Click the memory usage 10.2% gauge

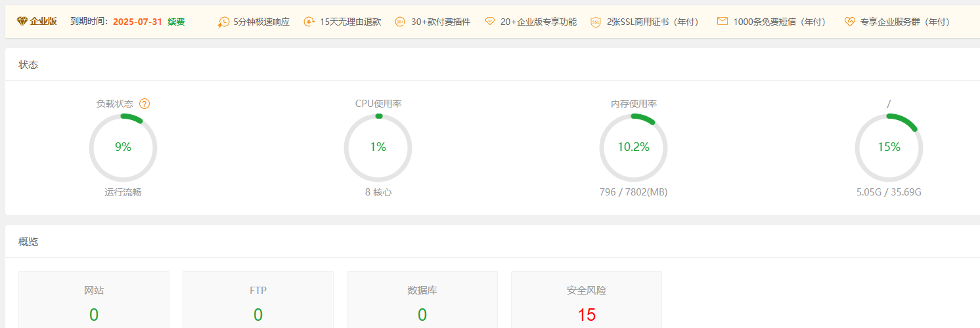coord(633,148)
